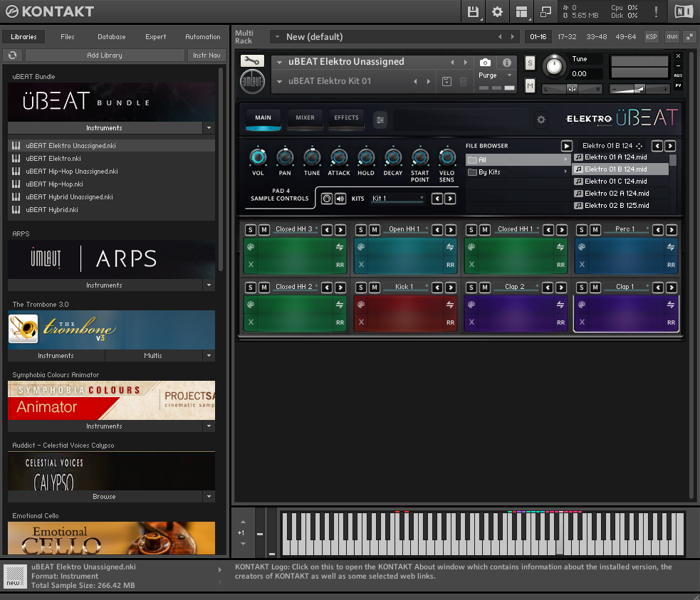Mute the instrument with the M button
The image size is (700, 600).
tap(530, 85)
